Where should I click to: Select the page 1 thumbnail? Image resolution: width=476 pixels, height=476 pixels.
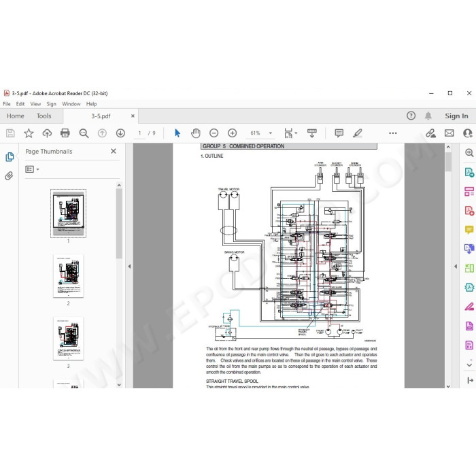[68, 214]
